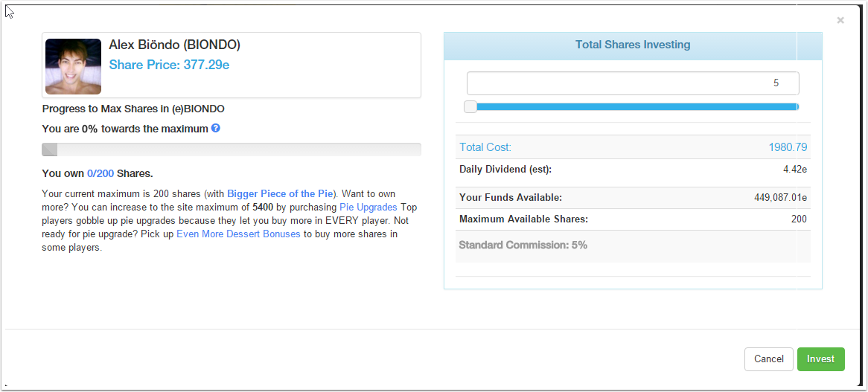The height and width of the screenshot is (392, 868).
Task: Click the max shares progress bar
Action: [x=231, y=150]
